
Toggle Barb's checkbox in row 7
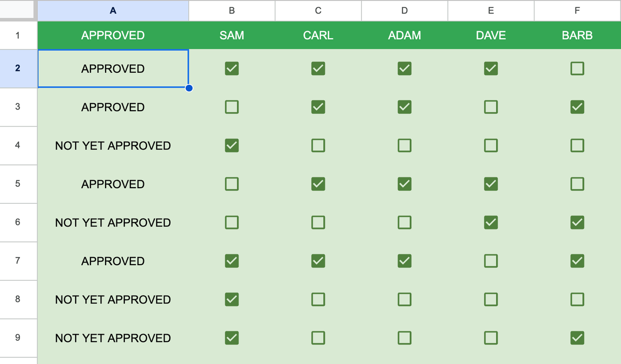coord(577,261)
